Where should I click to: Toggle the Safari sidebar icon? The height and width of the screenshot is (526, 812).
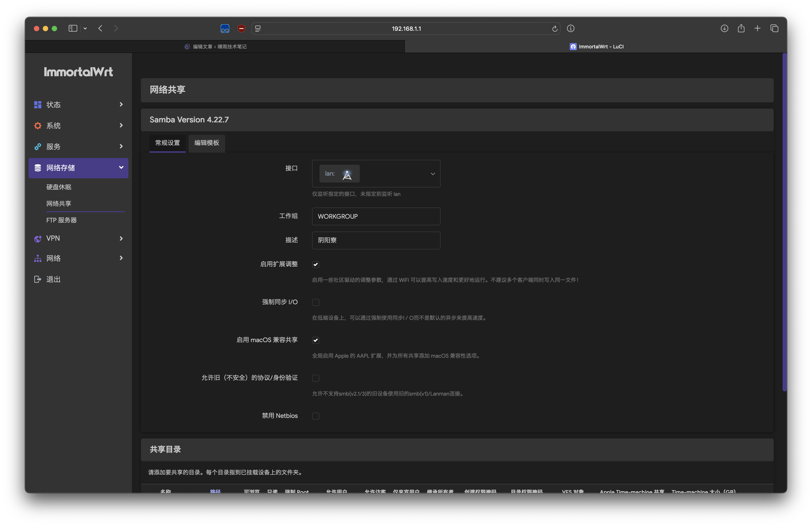[73, 28]
